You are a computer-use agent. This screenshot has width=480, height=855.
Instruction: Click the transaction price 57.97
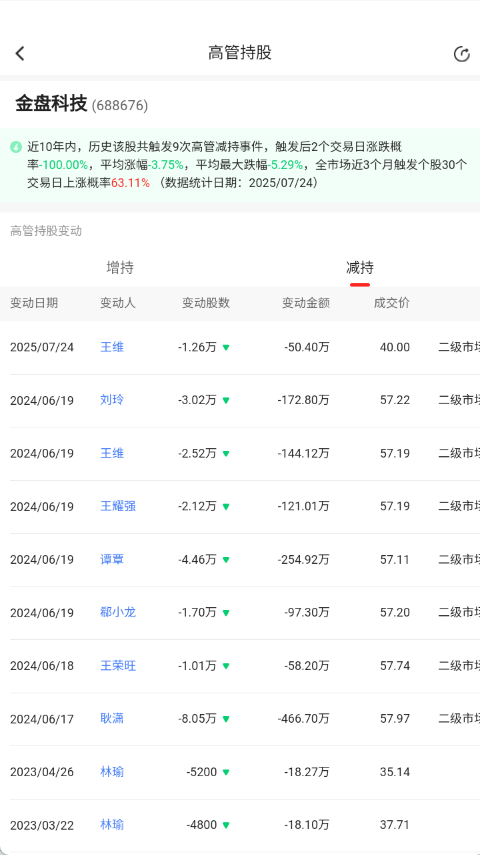(395, 719)
